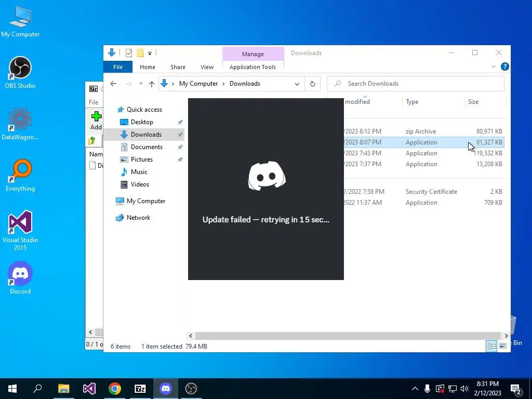Click the Explorer horizontal scrollbar track

tap(348, 336)
